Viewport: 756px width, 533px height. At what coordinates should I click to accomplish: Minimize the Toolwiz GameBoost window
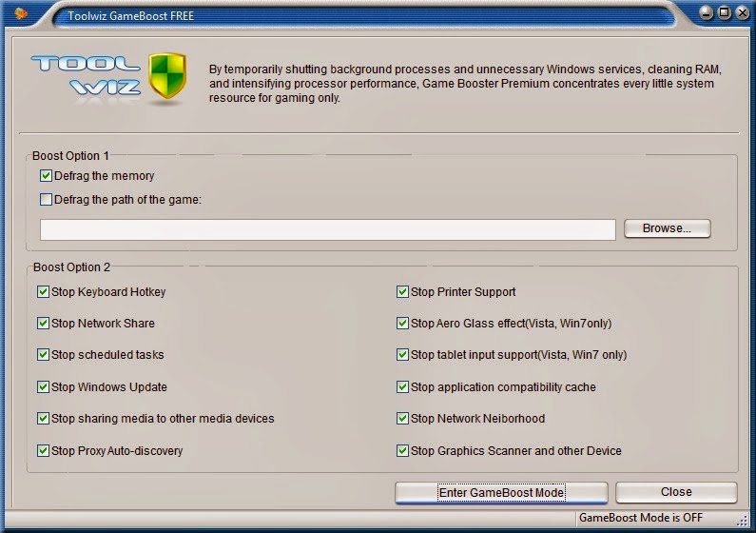[707, 13]
